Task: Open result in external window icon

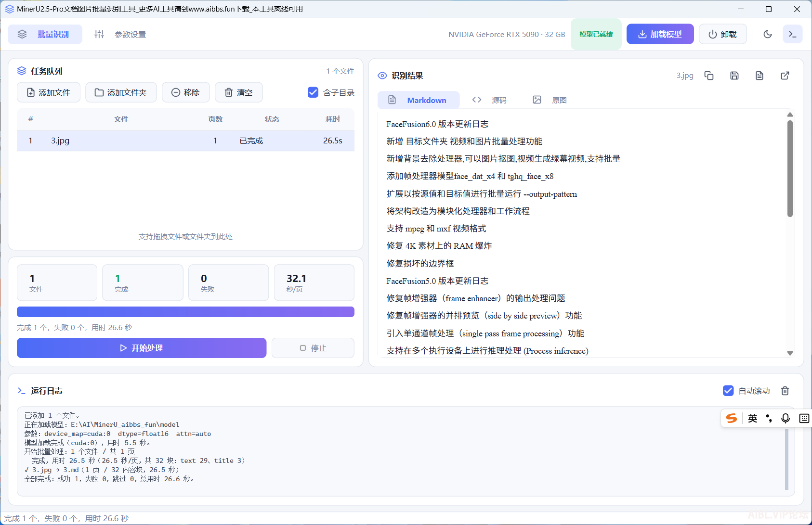Action: click(785, 76)
